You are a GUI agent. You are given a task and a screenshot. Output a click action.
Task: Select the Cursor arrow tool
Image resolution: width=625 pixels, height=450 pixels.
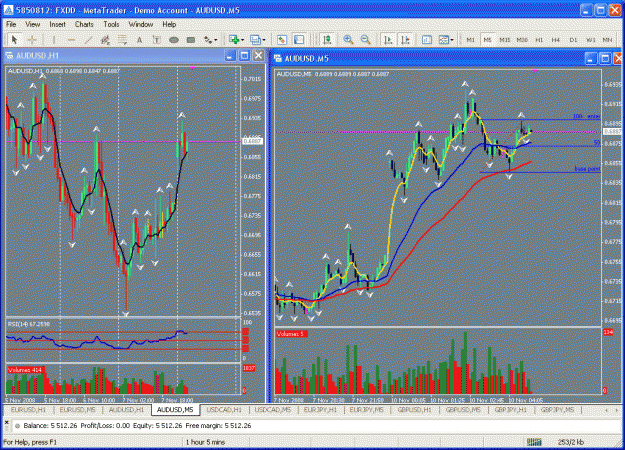tap(15, 40)
